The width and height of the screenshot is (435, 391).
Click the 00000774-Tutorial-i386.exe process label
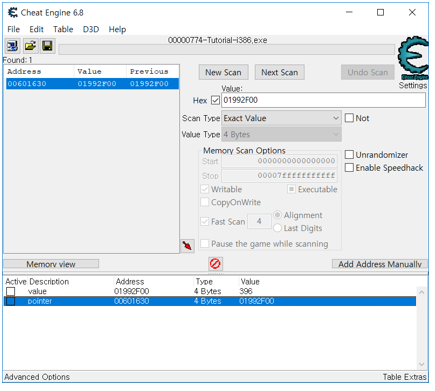(x=217, y=40)
